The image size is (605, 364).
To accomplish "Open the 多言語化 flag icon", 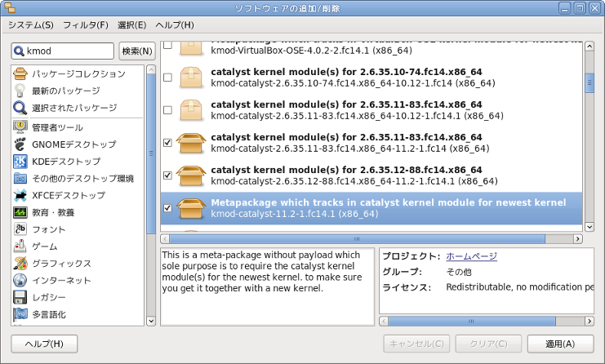I will tap(20, 314).
